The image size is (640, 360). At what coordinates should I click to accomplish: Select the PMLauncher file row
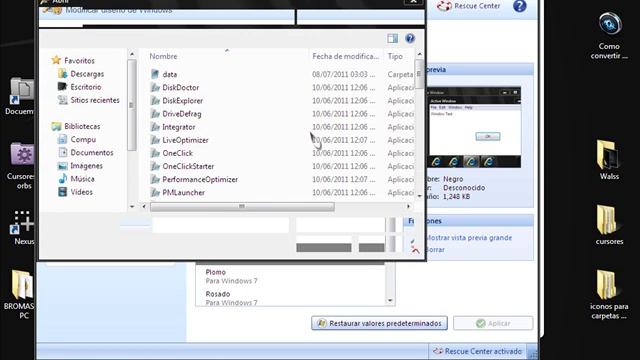coord(282,192)
